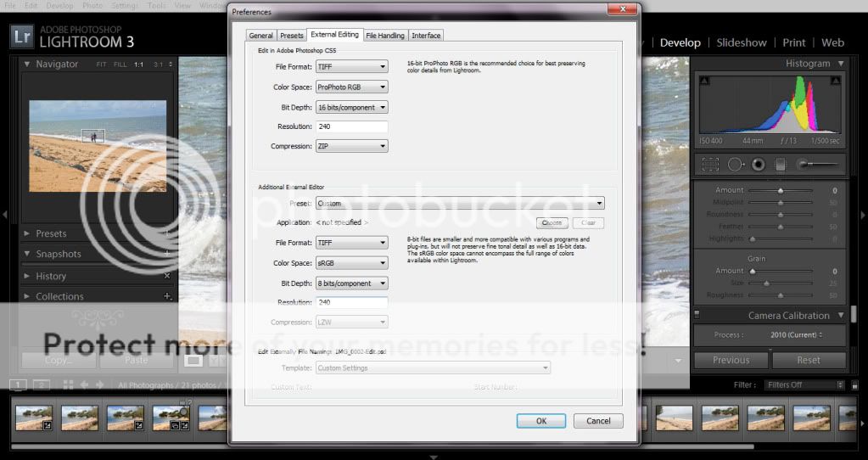This screenshot has height=460, width=868.
Task: Open the Slideshow module
Action: pyautogui.click(x=742, y=42)
